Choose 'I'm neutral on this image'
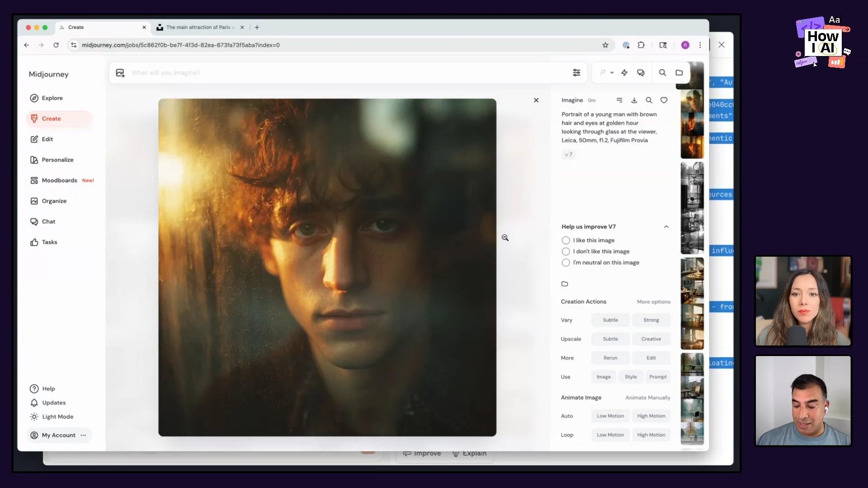Viewport: 868px width, 488px height. pos(566,263)
